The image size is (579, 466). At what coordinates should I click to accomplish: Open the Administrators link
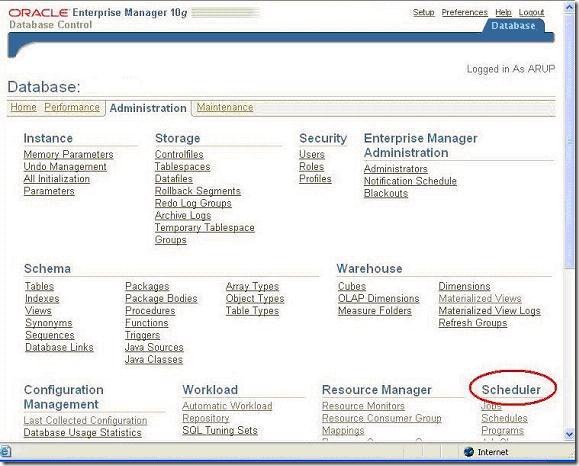click(395, 169)
